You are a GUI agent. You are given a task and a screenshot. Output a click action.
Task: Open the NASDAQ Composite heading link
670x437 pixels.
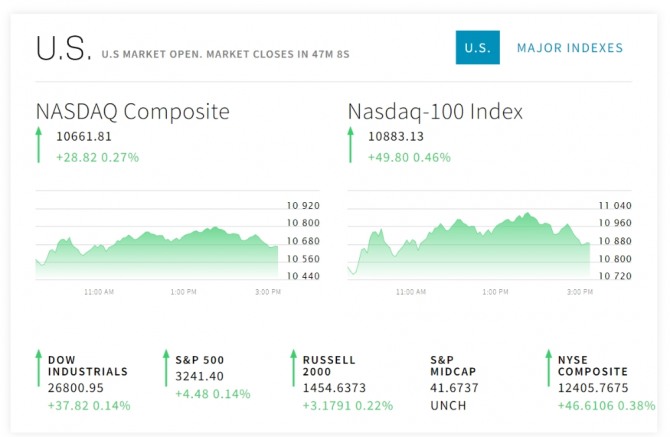click(x=132, y=111)
